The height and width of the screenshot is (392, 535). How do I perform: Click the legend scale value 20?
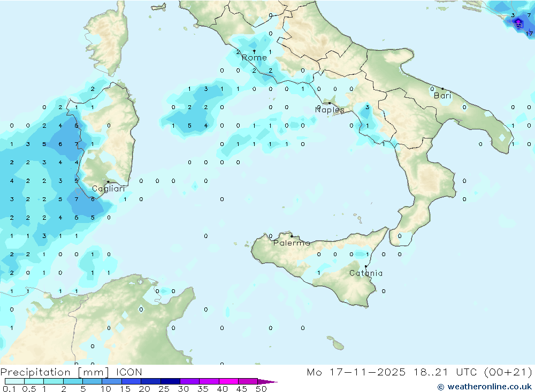click(x=144, y=389)
